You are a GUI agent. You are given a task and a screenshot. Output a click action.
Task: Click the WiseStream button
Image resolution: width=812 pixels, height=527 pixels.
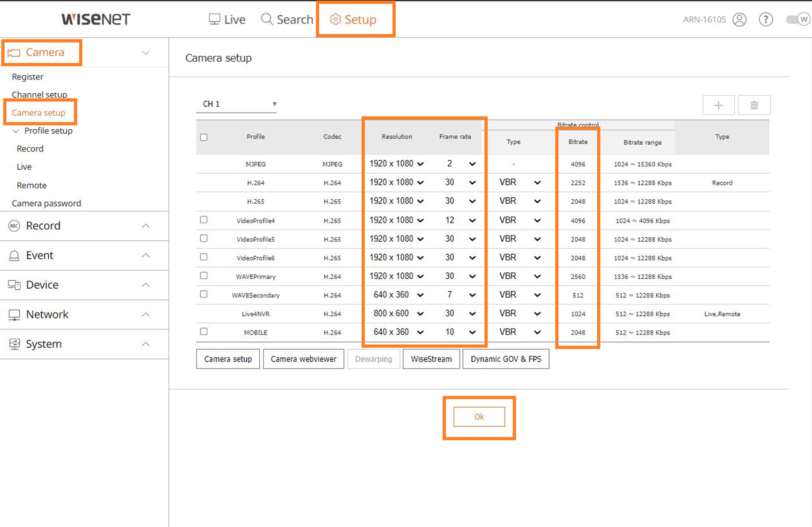tap(431, 359)
